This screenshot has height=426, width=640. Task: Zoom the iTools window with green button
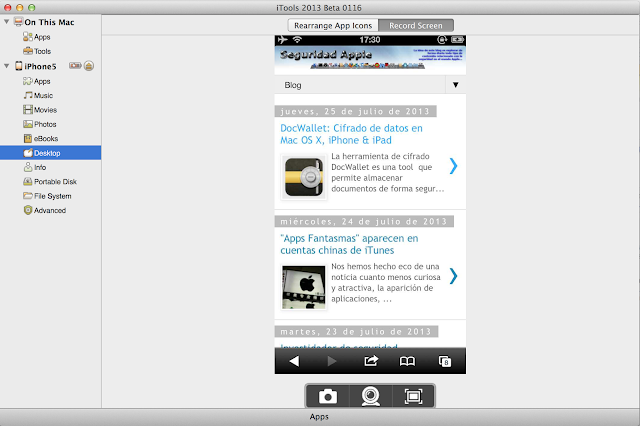pos(31,7)
